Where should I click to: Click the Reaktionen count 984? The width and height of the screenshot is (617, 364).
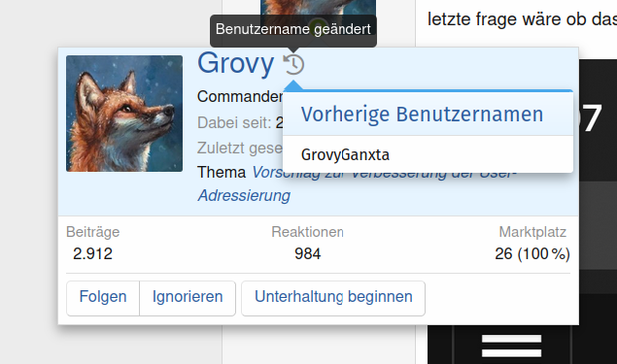pyautogui.click(x=308, y=254)
